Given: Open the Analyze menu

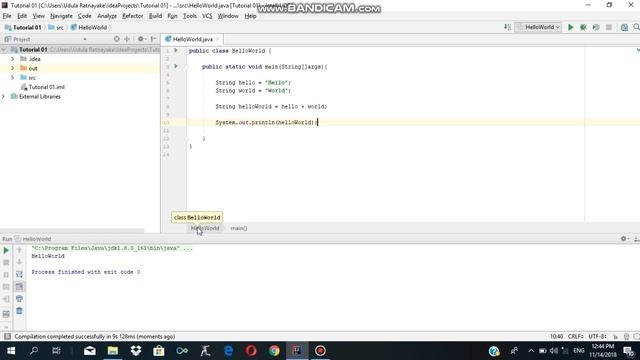Looking at the screenshot, I should coord(107,16).
